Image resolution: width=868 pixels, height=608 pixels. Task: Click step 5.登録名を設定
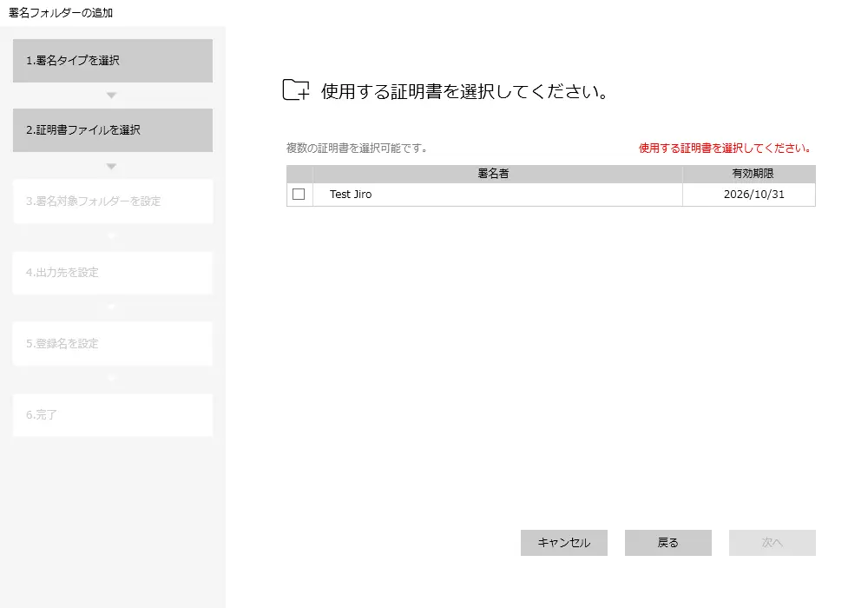[113, 344]
